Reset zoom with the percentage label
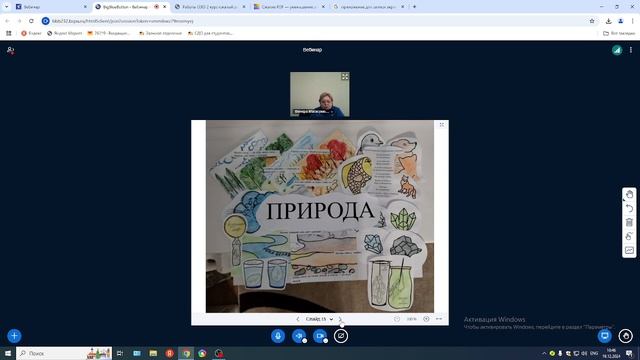 411,319
